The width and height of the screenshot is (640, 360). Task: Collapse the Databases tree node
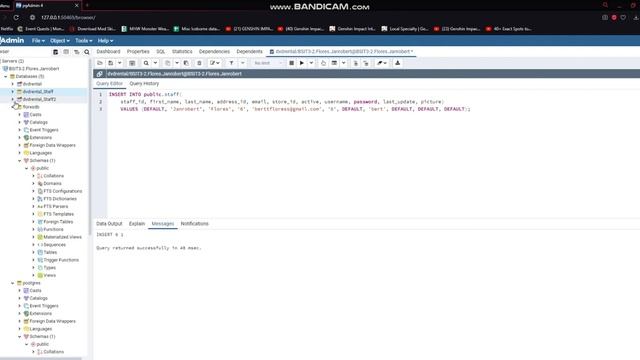point(6,76)
